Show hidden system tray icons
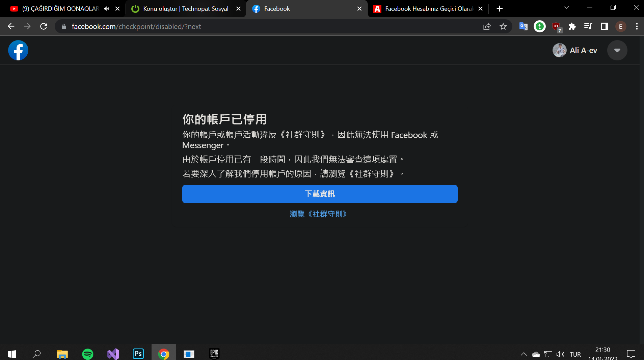 click(524, 354)
